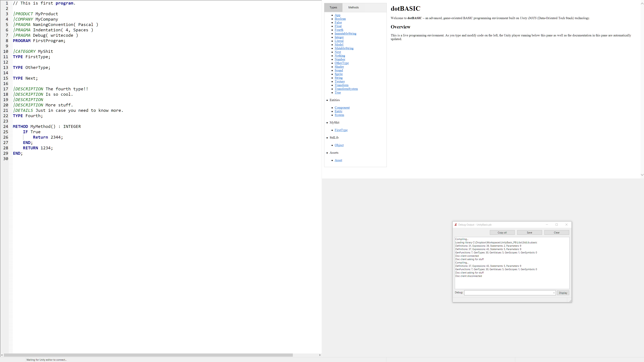
Task: Click the Clear button in Debug Output
Action: click(x=556, y=233)
